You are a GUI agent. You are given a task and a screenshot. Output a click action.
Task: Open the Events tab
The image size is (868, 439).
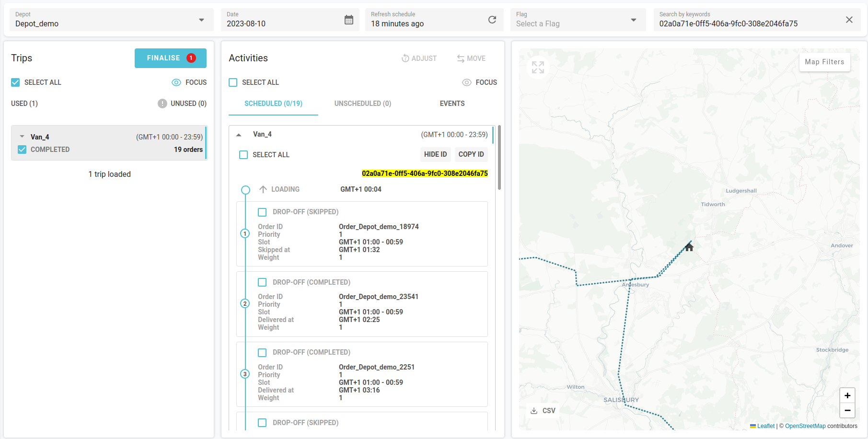click(x=452, y=104)
